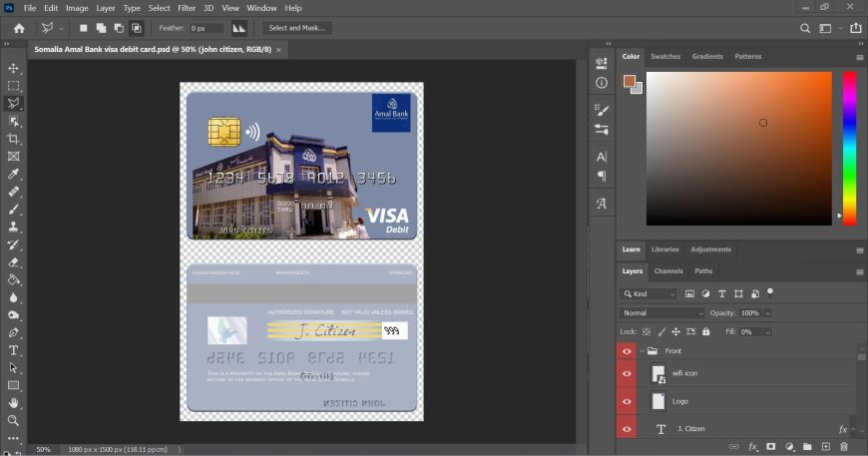The width and height of the screenshot is (868, 456).
Task: Select the Eyedropper tool
Action: pyautogui.click(x=13, y=175)
